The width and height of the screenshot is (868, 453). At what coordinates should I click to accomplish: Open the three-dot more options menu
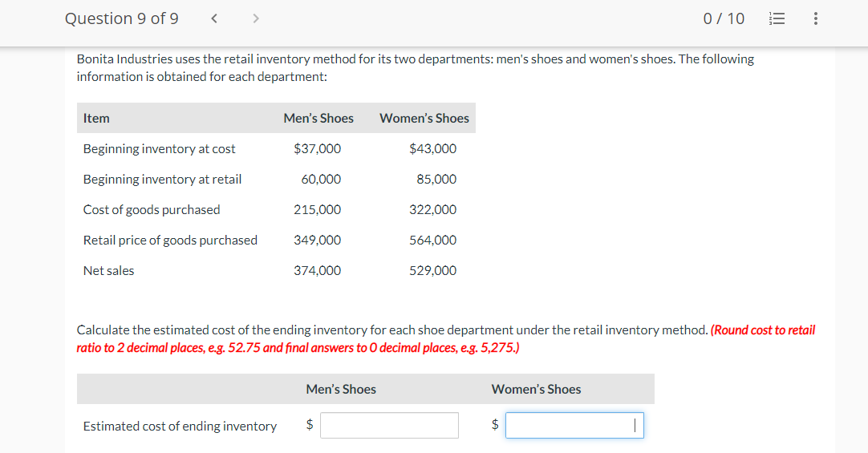point(816,19)
